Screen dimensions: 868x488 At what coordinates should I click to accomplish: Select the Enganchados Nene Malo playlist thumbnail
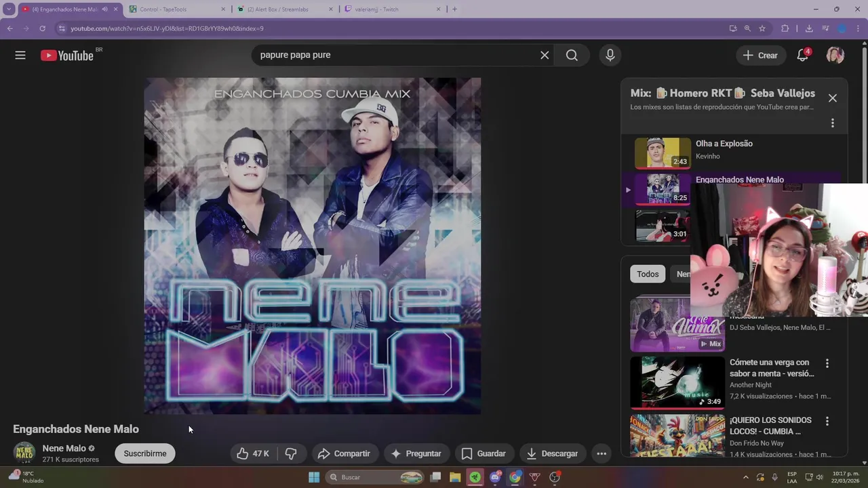point(663,188)
